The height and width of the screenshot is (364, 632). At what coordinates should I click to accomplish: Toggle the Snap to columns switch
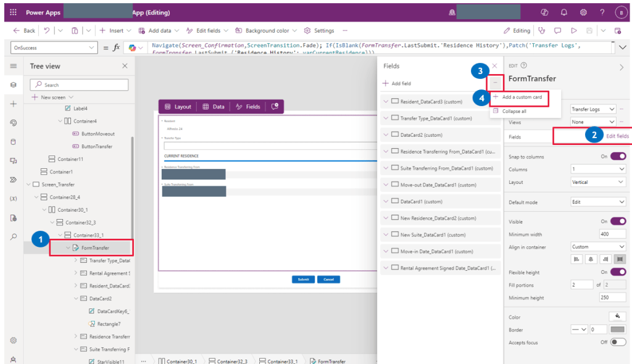(x=618, y=156)
